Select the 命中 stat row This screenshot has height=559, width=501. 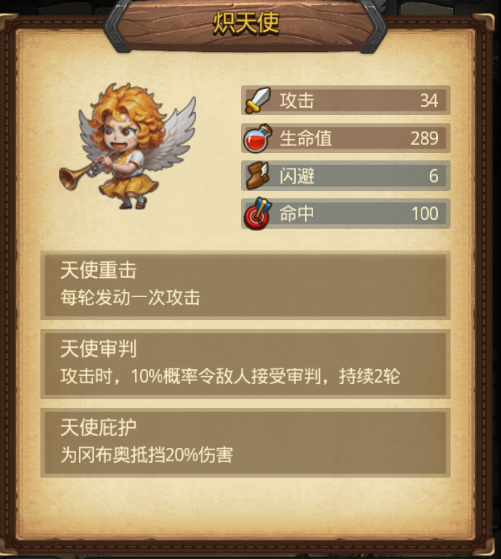[x=346, y=214]
